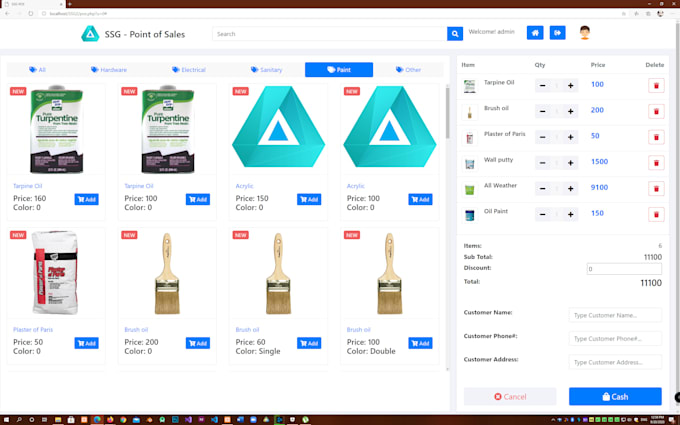Complete sale with Cash button
This screenshot has width=680, height=425.
(x=615, y=396)
